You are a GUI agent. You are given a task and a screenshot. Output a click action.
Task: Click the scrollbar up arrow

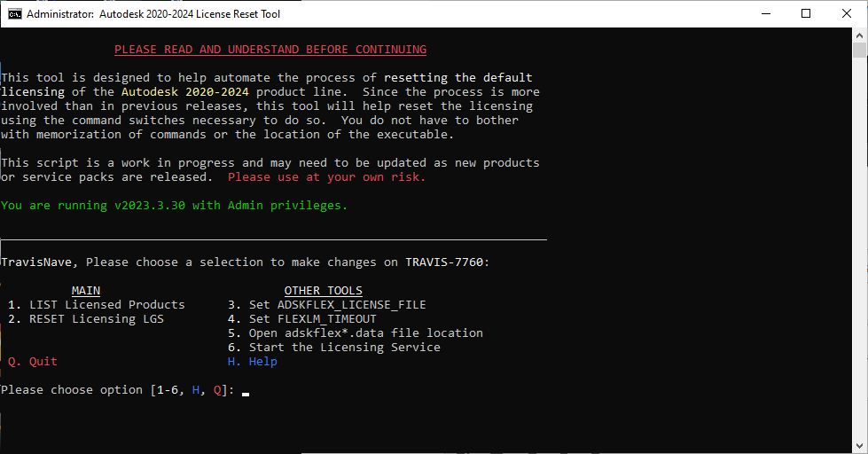[860, 35]
